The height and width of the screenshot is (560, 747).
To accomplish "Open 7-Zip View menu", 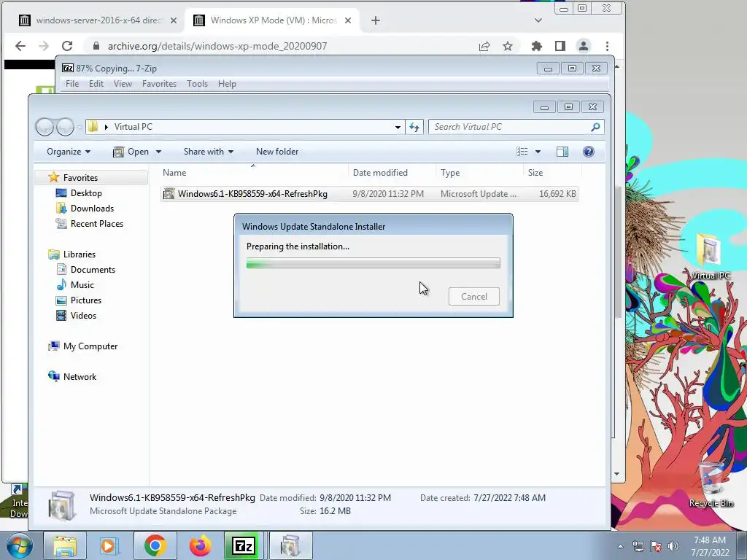I will tap(123, 83).
